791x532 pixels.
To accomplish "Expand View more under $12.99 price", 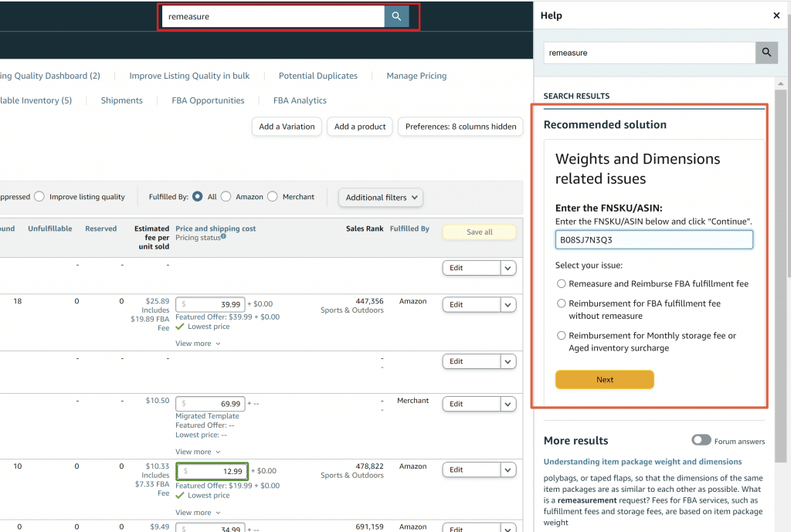I will [x=198, y=513].
